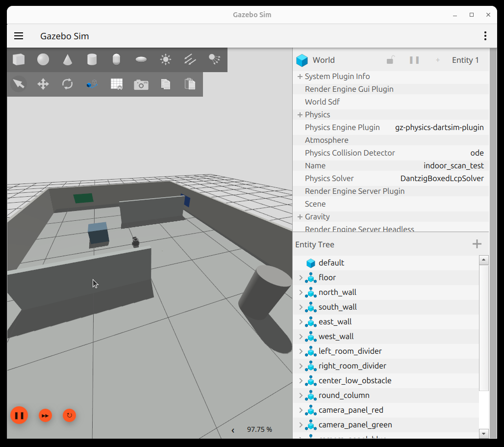Click the Entity Tree down scroll arrow

pyautogui.click(x=484, y=433)
